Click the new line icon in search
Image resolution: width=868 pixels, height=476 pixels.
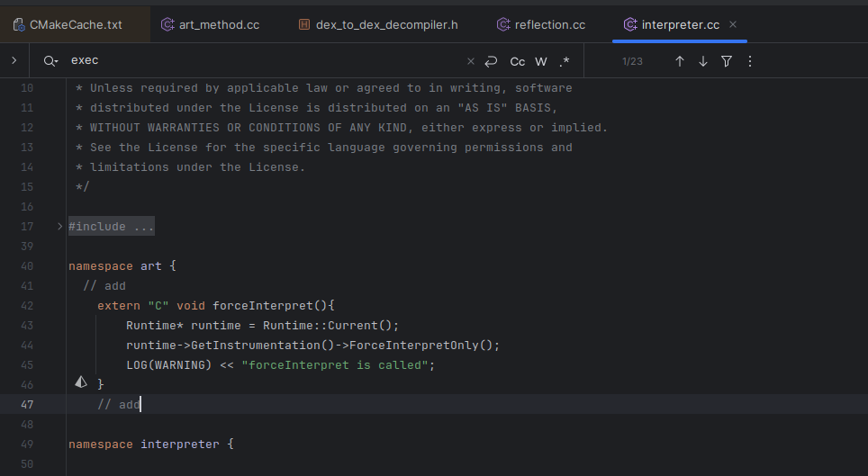[491, 61]
